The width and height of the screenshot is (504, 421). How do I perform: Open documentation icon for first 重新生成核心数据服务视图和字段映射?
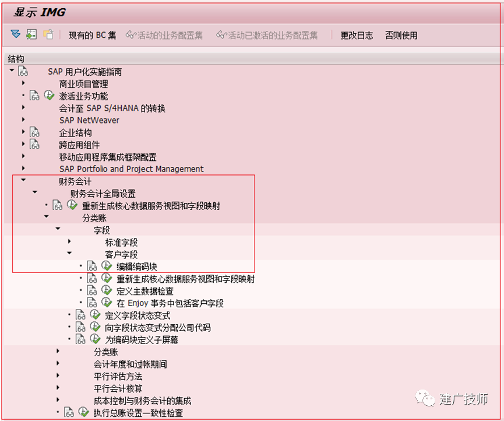(58, 205)
